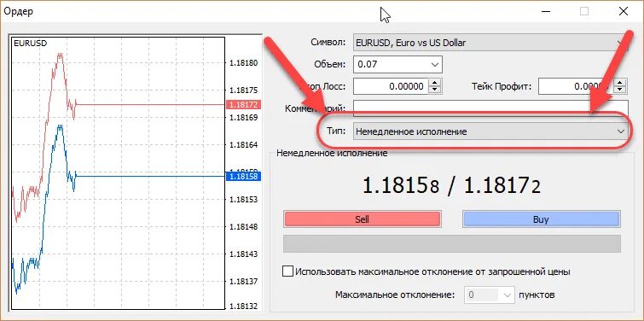Click the 1.18132 price axis value

[x=244, y=306]
